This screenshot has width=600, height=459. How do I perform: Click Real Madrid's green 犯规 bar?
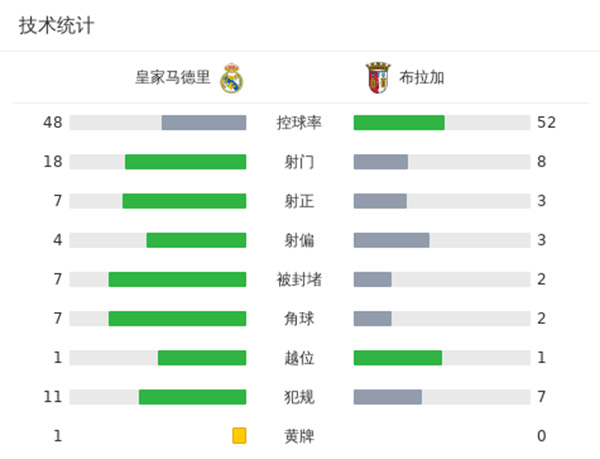[192, 397]
